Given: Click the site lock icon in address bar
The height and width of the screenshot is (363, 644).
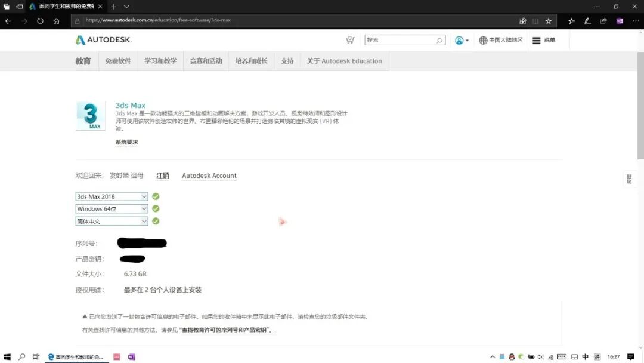Looking at the screenshot, I should (x=77, y=21).
